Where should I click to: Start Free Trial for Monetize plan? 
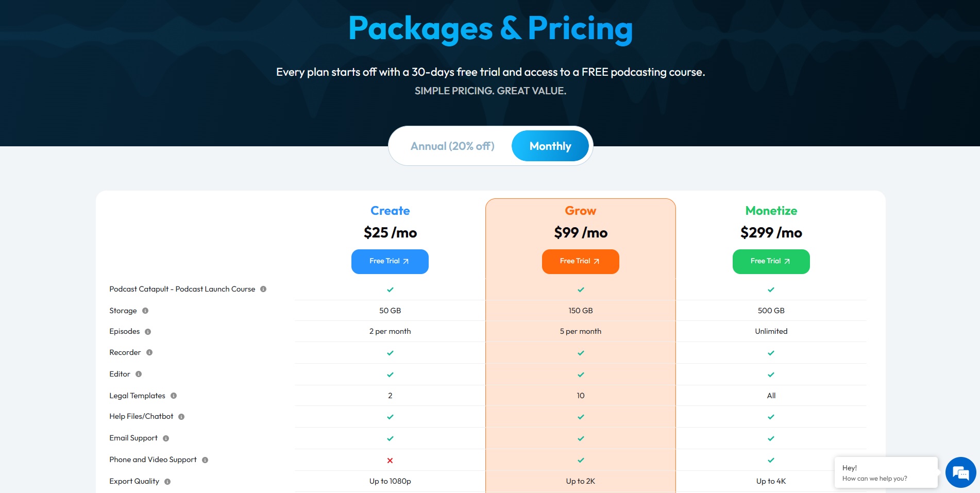tap(771, 262)
